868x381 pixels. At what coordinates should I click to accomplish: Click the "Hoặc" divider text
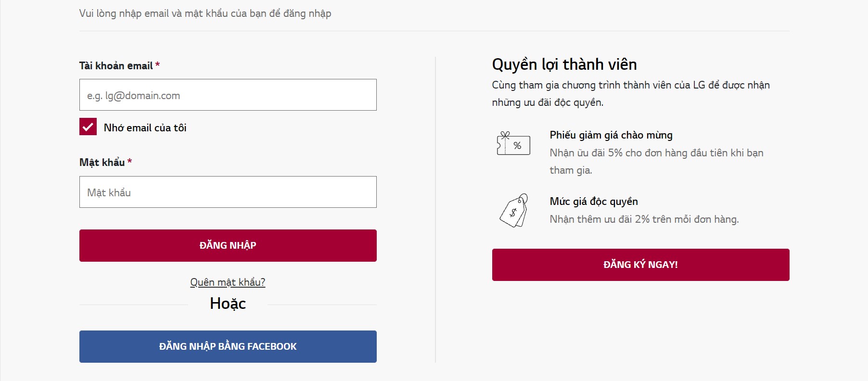(228, 304)
